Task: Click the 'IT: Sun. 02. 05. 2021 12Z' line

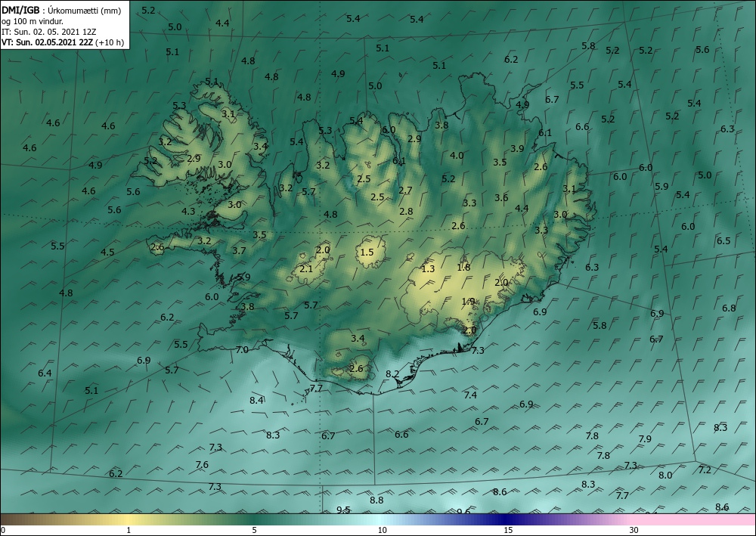Action: (x=48, y=31)
